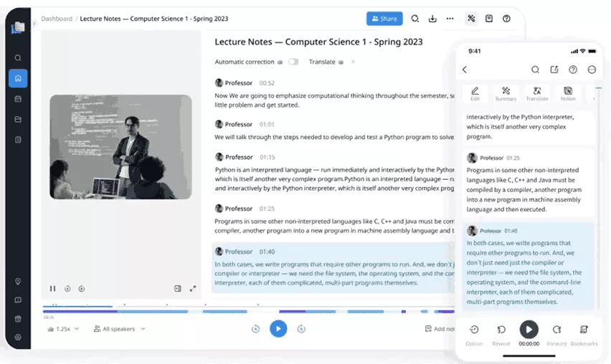Open Option in the mobile bottom bar
The image size is (611, 364).
click(474, 335)
